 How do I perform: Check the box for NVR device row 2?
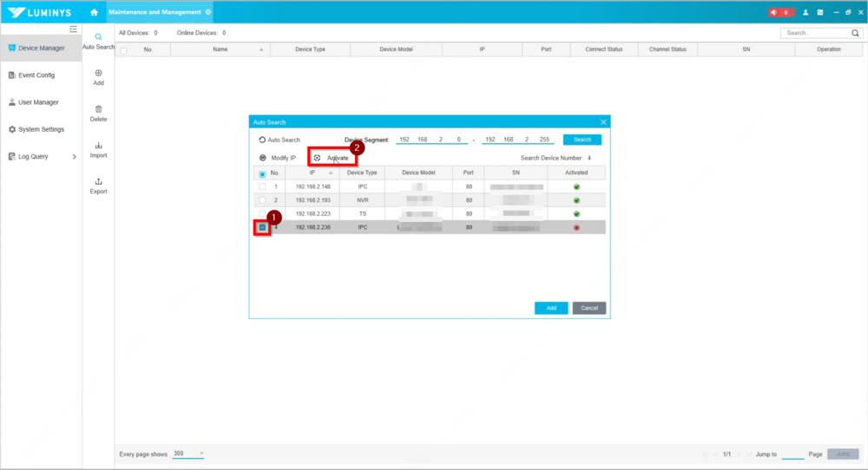tap(262, 200)
